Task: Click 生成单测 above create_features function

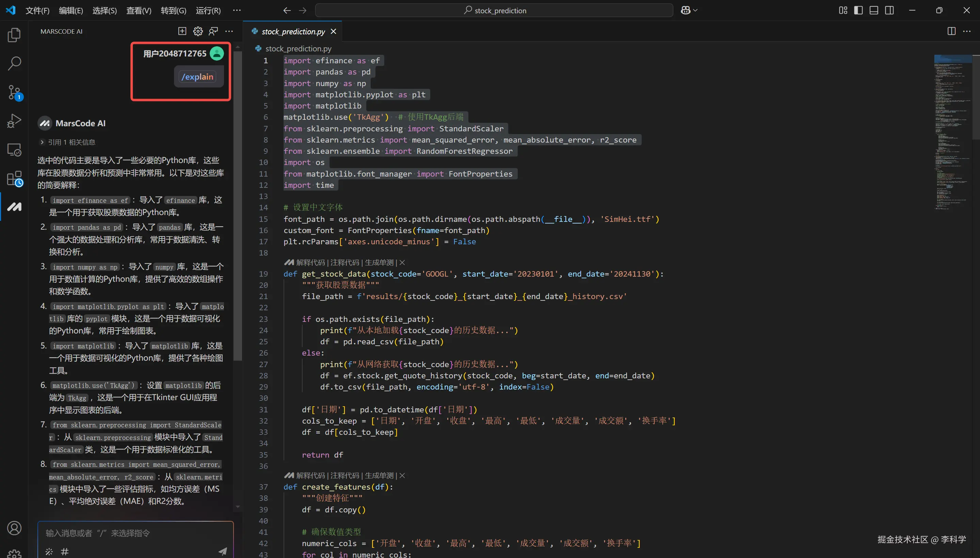Action: (x=379, y=476)
